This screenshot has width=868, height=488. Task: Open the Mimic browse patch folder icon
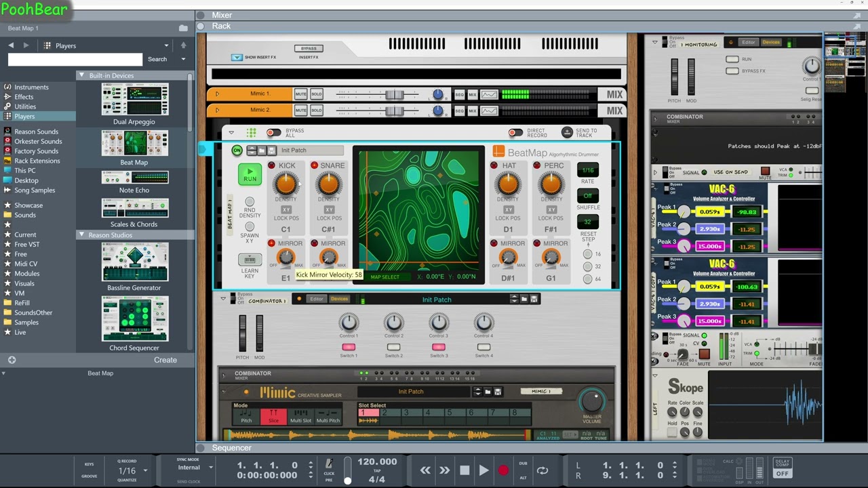click(488, 392)
